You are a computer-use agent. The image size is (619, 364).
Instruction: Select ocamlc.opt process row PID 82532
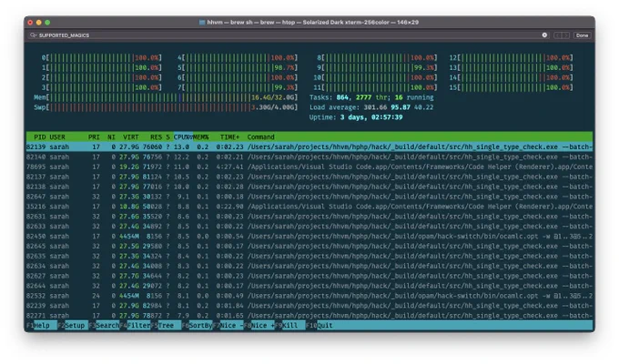[309, 296]
